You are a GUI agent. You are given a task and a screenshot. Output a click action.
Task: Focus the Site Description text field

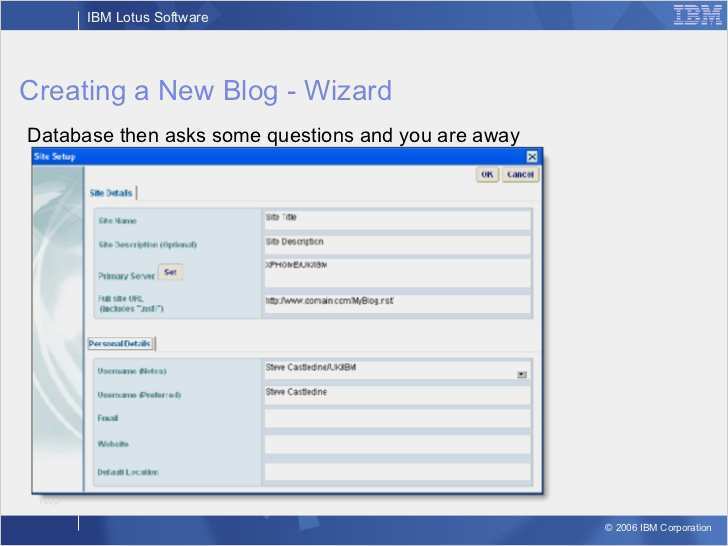click(396, 244)
